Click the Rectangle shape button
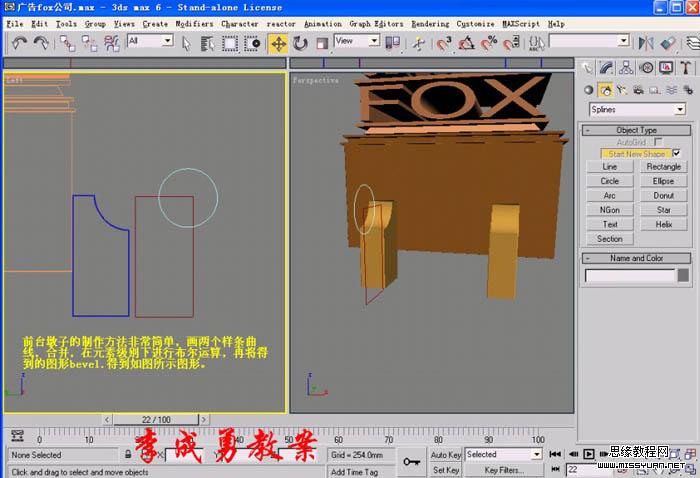Image resolution: width=700 pixels, height=478 pixels. click(663, 167)
